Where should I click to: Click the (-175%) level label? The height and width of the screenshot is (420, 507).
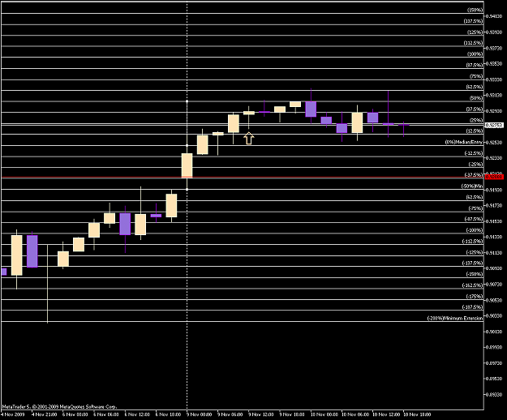475,296
